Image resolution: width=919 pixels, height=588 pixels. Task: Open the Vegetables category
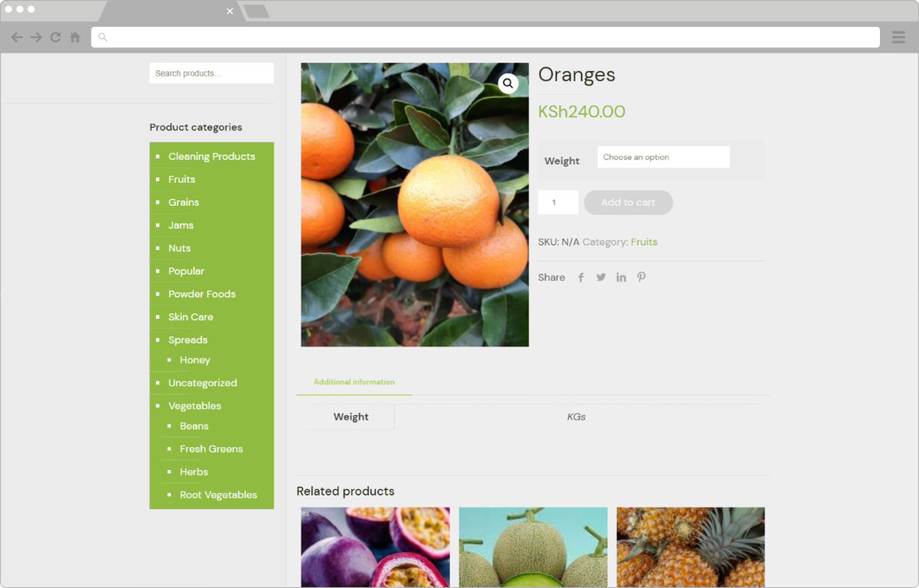pyautogui.click(x=195, y=406)
